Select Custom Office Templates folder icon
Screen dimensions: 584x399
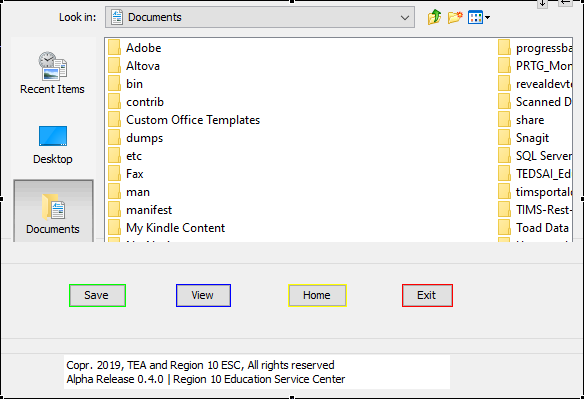tap(114, 120)
